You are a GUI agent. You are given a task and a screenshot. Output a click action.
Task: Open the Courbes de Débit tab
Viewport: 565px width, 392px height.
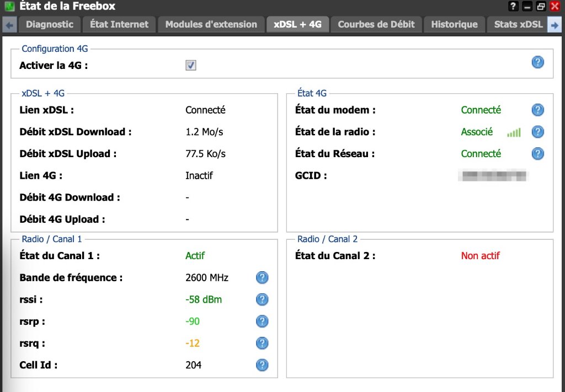tap(376, 24)
